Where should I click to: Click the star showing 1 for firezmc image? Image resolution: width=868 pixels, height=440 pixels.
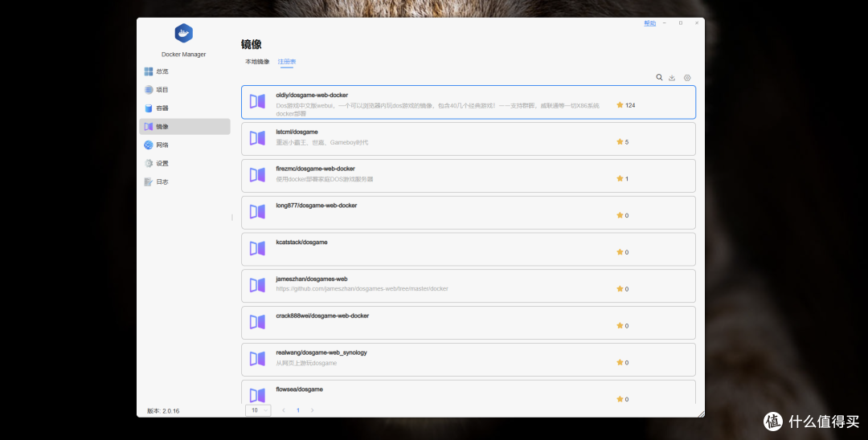tap(622, 178)
